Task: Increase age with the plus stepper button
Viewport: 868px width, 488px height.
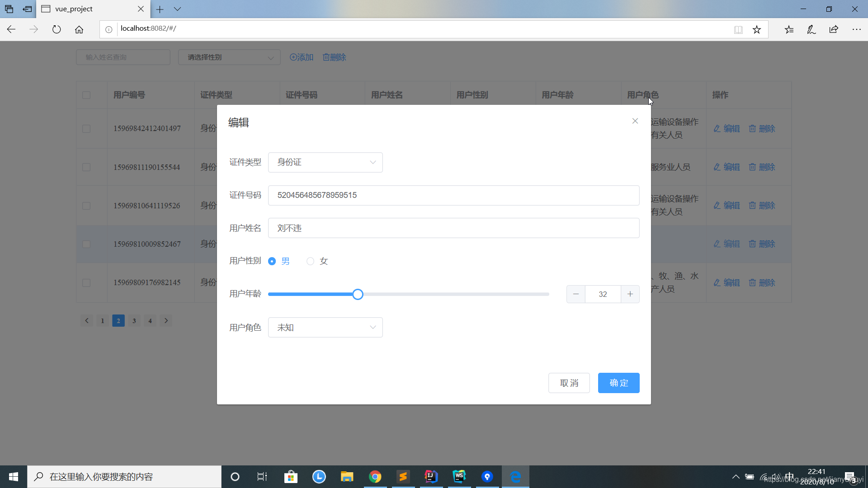Action: [630, 294]
